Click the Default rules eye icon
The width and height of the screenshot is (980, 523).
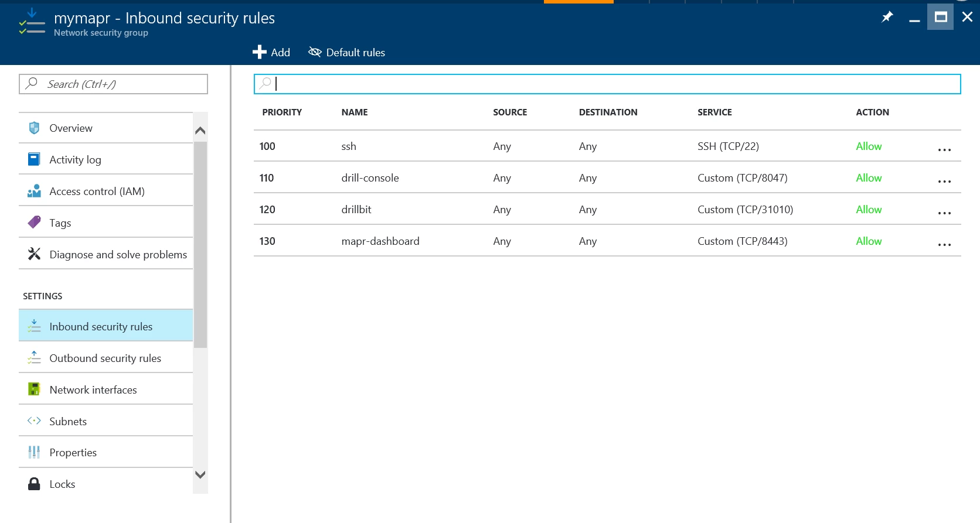315,52
